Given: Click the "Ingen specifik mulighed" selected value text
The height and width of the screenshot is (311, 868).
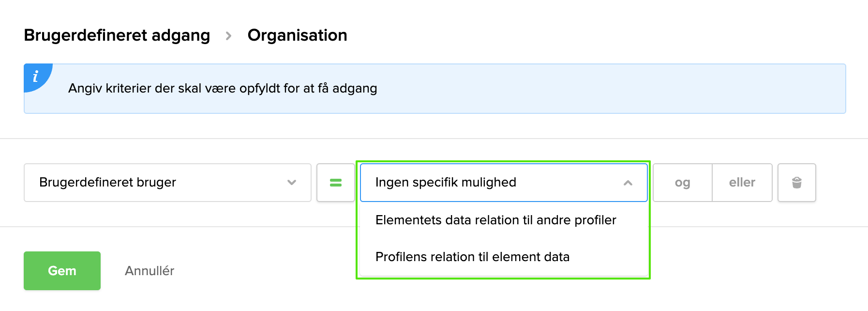Looking at the screenshot, I should click(x=446, y=182).
